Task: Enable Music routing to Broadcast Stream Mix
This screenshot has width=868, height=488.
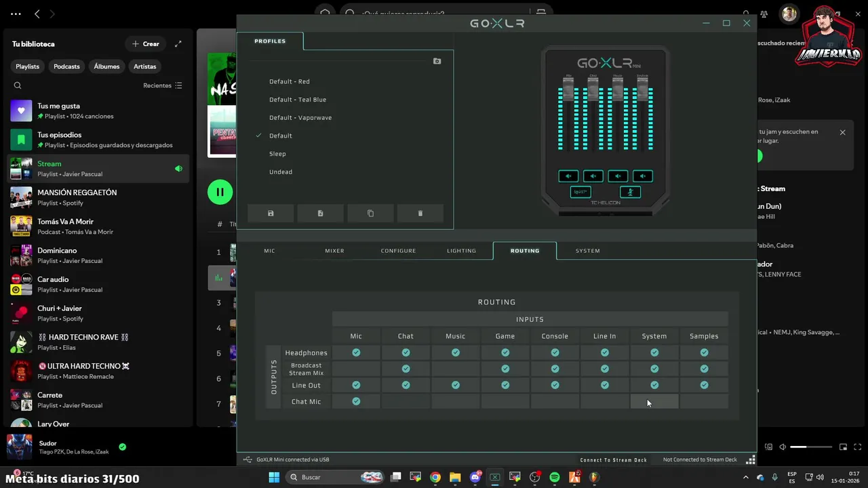Action: (456, 369)
